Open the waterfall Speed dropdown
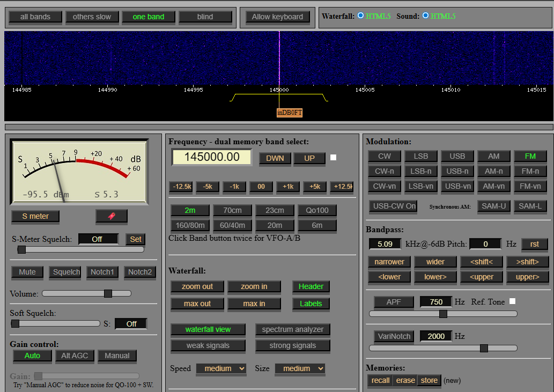This screenshot has width=554, height=392. pos(221,368)
